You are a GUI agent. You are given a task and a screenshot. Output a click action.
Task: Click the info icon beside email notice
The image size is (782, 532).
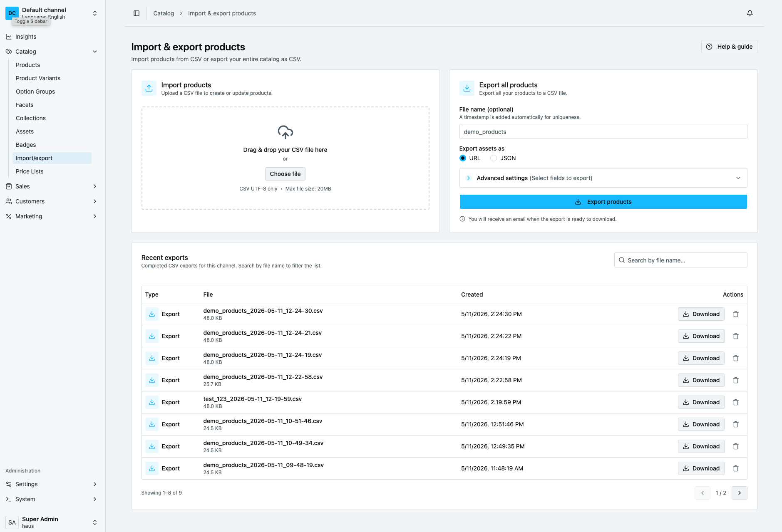pos(462,219)
